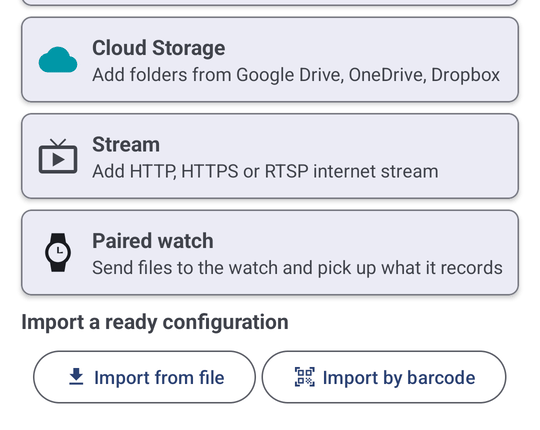Click the 'Stream' title text
Image resolution: width=540 pixels, height=430 pixels.
coord(126,144)
